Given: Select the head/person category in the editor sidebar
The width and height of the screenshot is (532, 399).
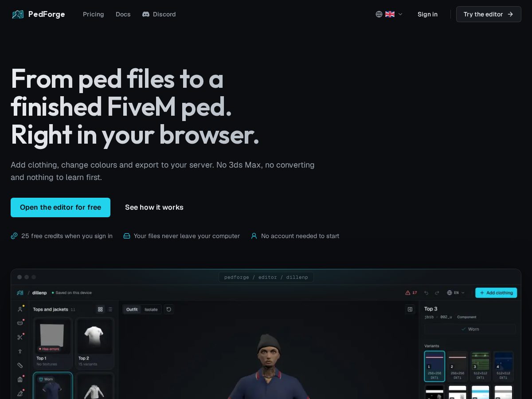Looking at the screenshot, I should [20, 309].
